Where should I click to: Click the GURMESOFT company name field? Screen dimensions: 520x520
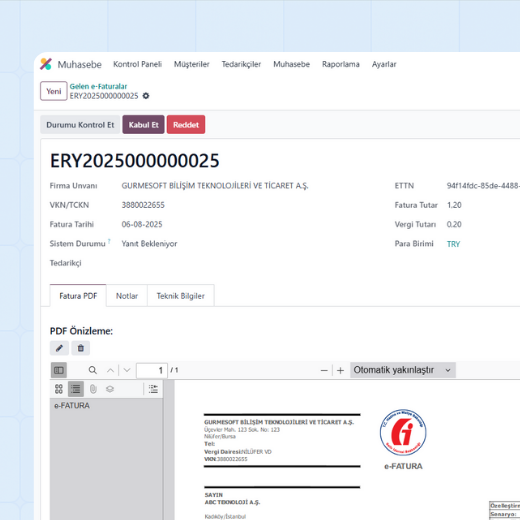pyautogui.click(x=215, y=186)
